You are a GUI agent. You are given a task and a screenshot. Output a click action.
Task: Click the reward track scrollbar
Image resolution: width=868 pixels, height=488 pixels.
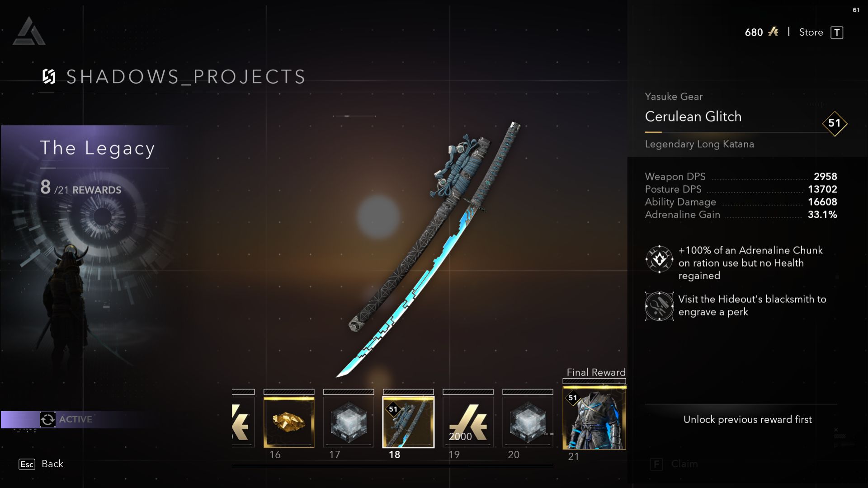392,465
